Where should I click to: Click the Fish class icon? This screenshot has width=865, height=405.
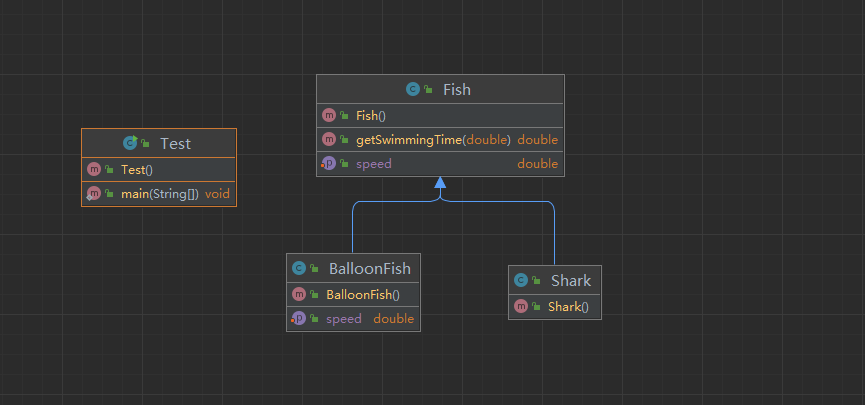click(x=413, y=89)
